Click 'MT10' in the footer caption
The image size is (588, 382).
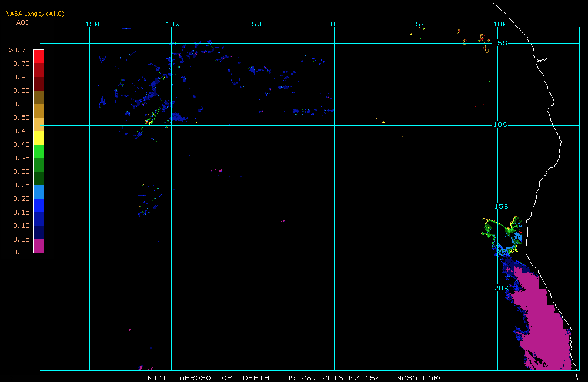[x=158, y=378]
